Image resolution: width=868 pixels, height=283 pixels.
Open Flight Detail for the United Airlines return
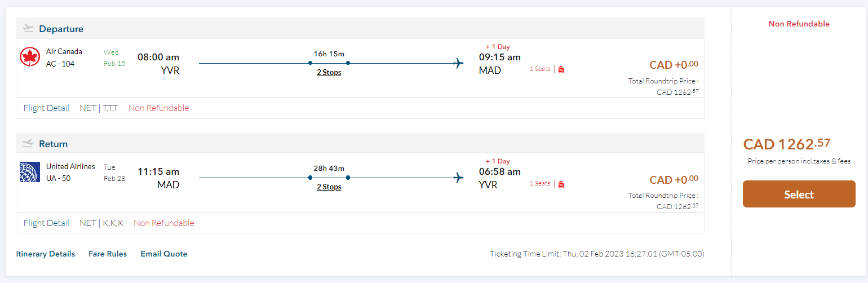pyautogui.click(x=46, y=223)
